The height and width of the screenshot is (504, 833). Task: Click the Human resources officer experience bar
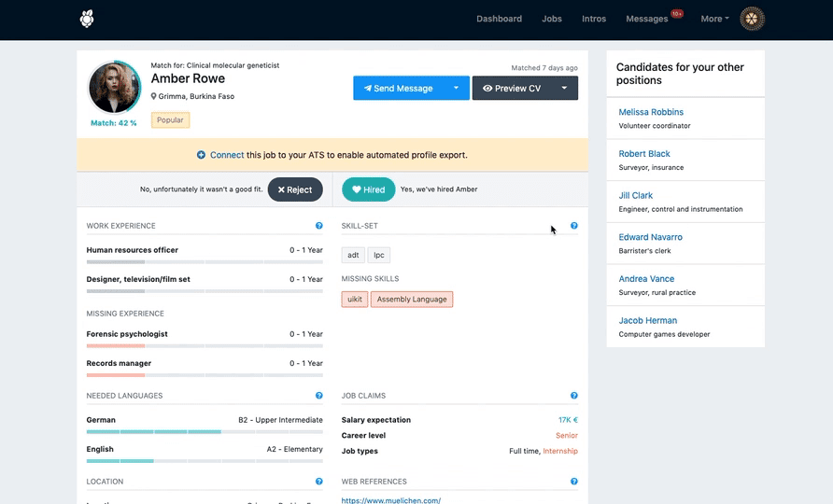[x=205, y=262]
